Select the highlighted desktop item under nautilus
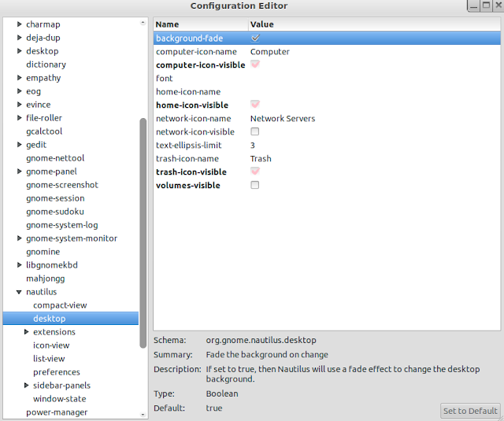504x421 pixels. 71,318
